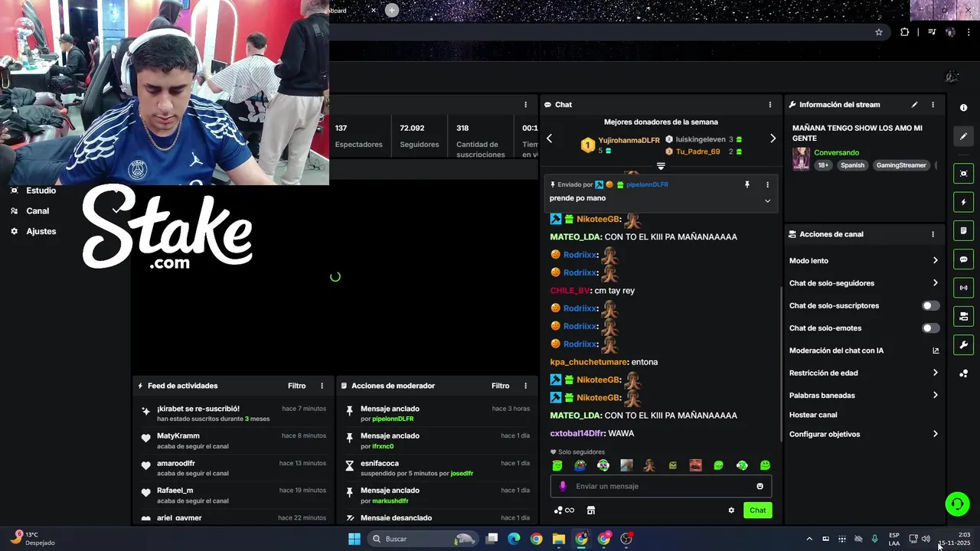Click the Spanish tag
The image size is (980, 551).
[x=852, y=165]
